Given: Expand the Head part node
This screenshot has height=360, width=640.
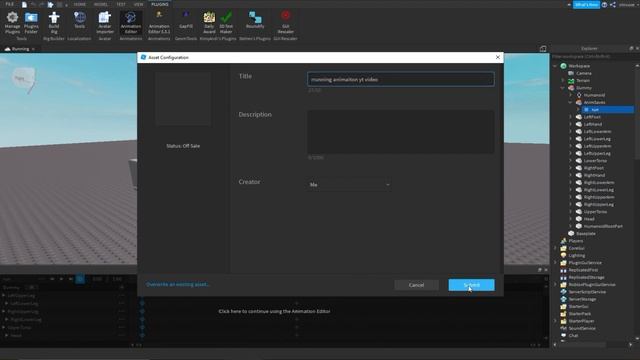Looking at the screenshot, I should coord(571,219).
